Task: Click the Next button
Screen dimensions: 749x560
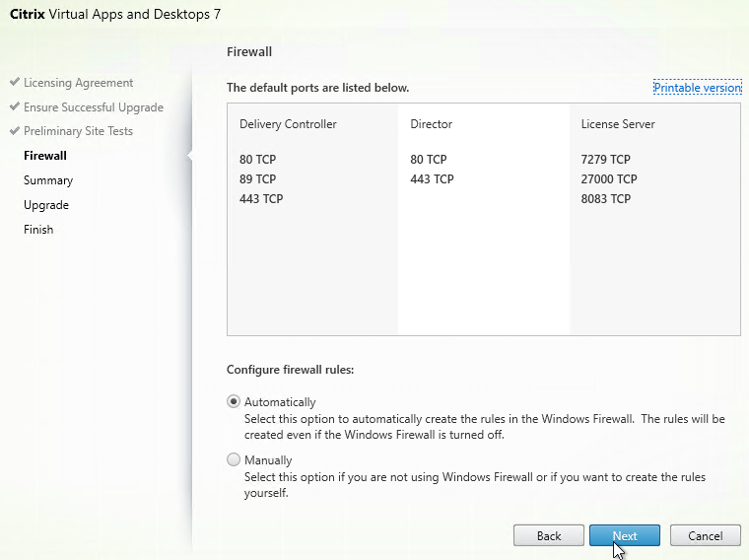Action: [x=624, y=535]
